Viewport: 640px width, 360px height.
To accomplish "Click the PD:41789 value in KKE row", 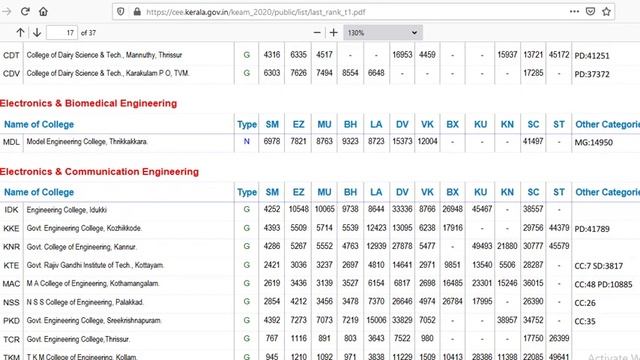I will pos(592,229).
